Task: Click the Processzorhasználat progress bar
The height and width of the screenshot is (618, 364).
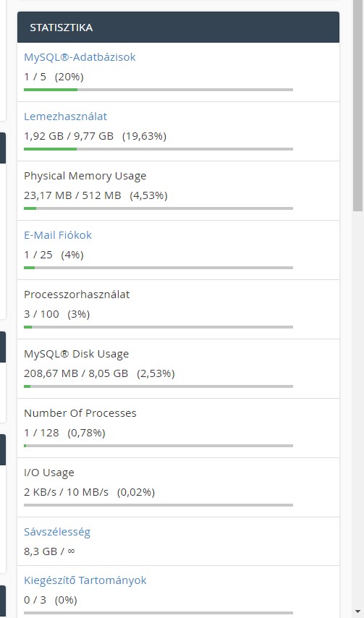Action: pyautogui.click(x=158, y=327)
